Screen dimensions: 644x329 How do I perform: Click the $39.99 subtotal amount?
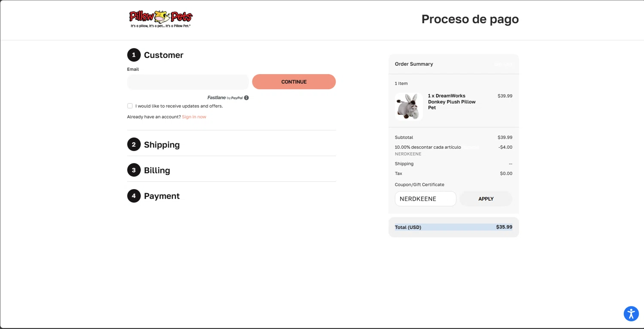coord(505,138)
